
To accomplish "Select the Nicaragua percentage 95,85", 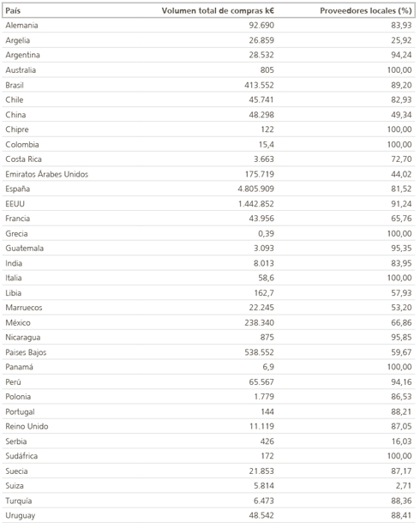I will [x=401, y=338].
